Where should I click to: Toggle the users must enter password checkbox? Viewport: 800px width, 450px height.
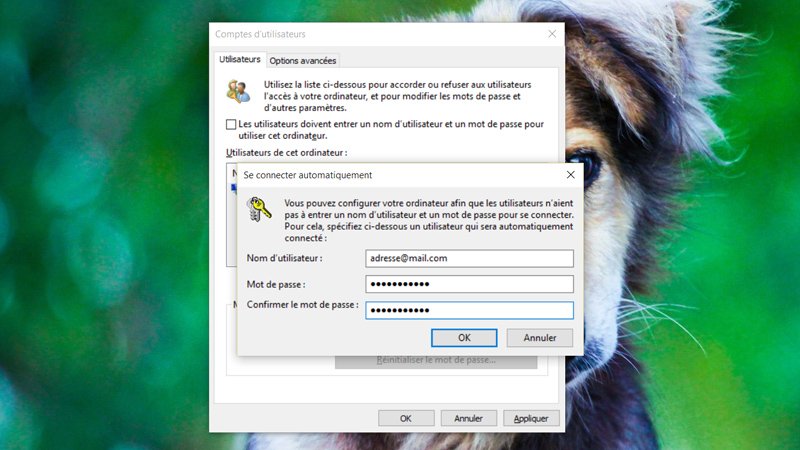point(231,124)
